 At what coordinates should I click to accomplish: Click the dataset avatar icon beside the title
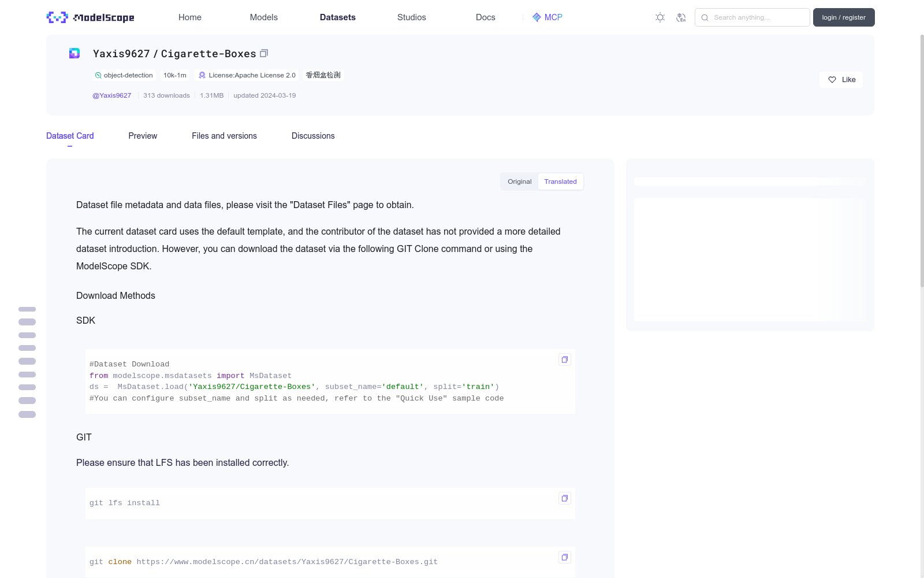pyautogui.click(x=74, y=53)
